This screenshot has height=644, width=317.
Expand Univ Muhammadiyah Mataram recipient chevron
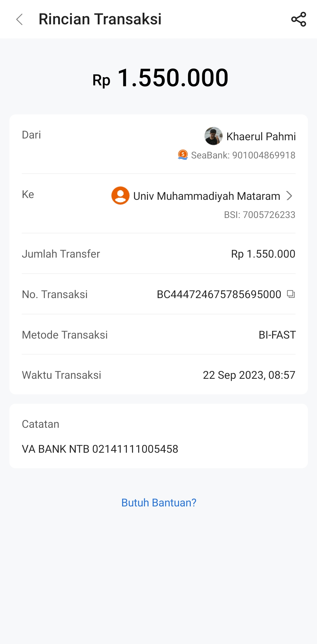coord(289,196)
